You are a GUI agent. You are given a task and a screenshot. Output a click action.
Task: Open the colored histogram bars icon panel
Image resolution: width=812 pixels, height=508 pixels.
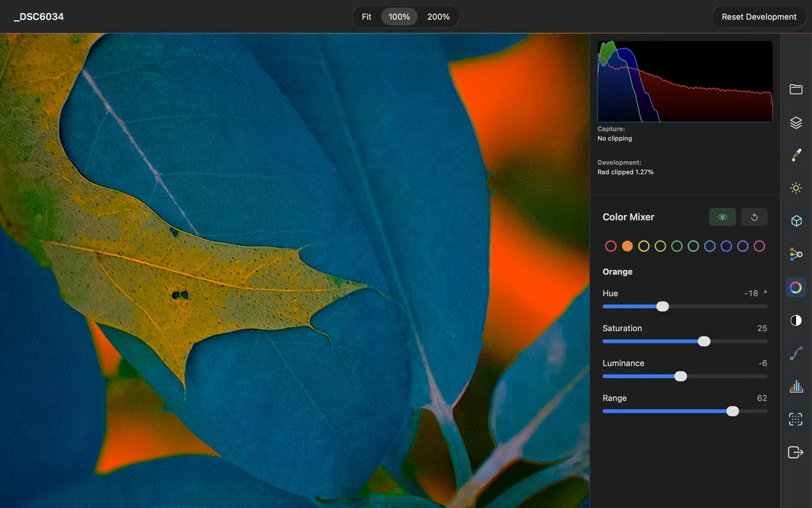pyautogui.click(x=796, y=386)
